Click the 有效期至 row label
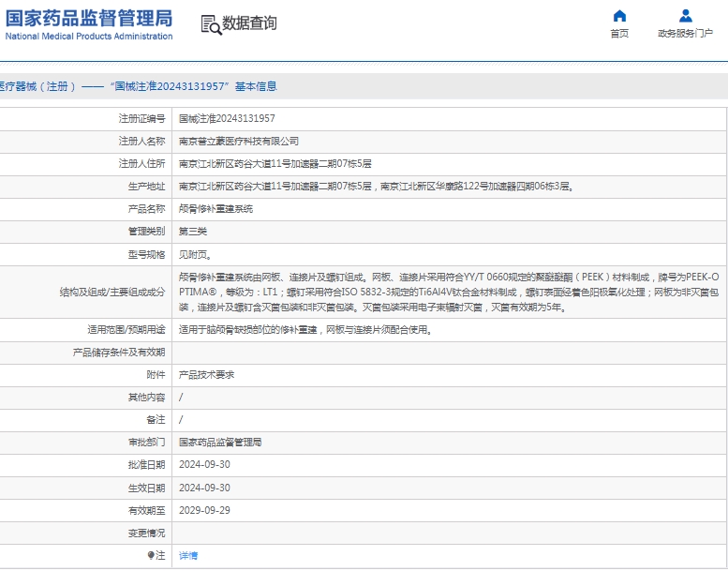The image size is (728, 571). click(x=146, y=510)
